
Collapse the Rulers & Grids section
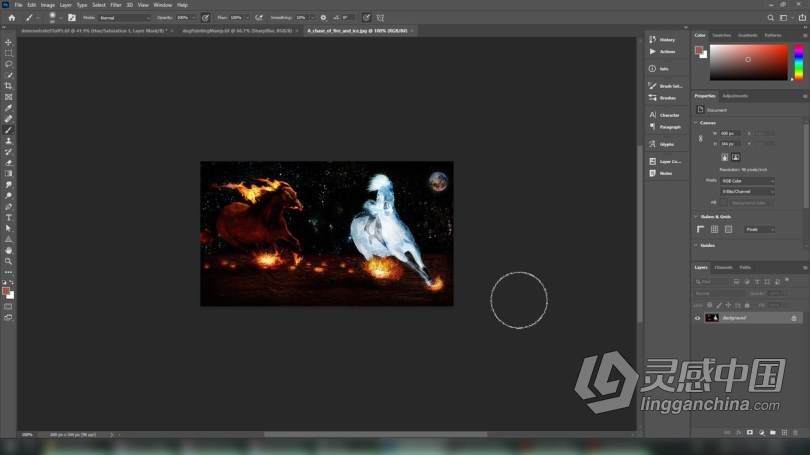(x=696, y=216)
